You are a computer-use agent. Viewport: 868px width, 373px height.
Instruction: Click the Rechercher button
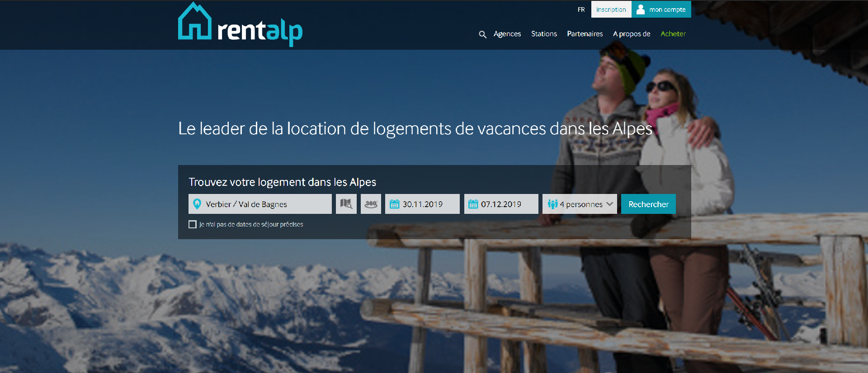pyautogui.click(x=648, y=204)
